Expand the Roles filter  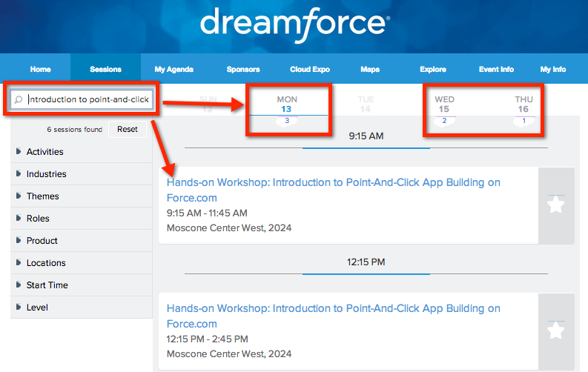(82, 219)
